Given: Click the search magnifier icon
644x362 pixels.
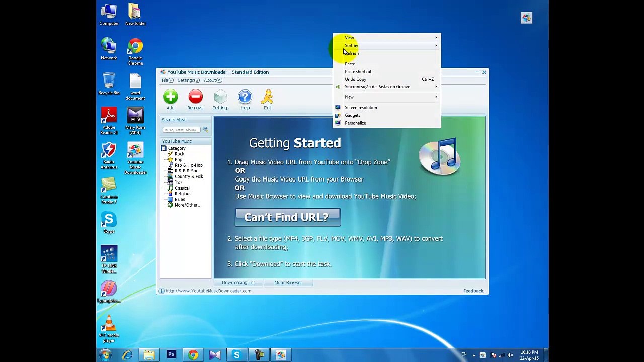Looking at the screenshot, I should coord(205,130).
